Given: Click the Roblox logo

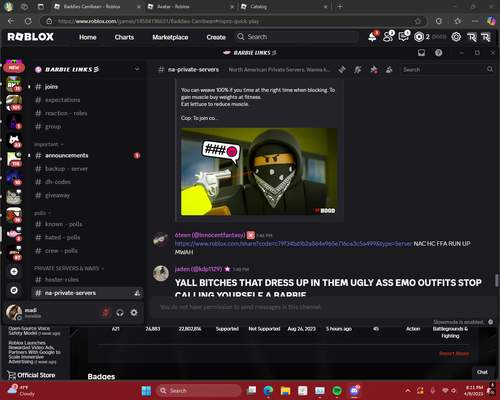Looking at the screenshot, I should point(31,37).
